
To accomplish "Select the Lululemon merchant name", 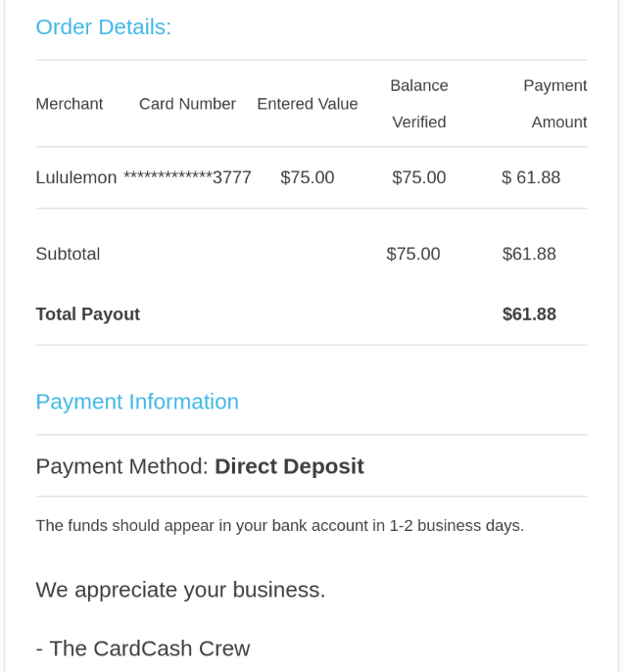I will tap(75, 177).
